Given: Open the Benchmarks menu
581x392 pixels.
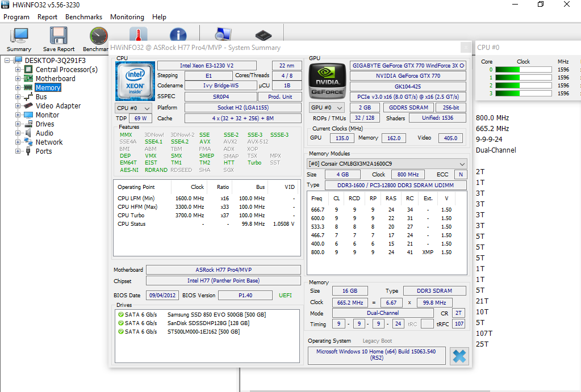Looking at the screenshot, I should click(83, 17).
